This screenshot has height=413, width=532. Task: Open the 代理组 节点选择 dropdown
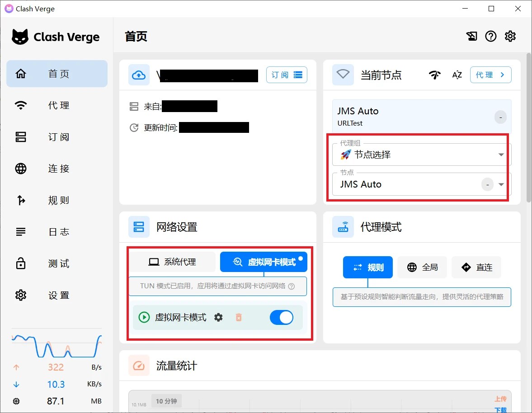click(x=422, y=155)
